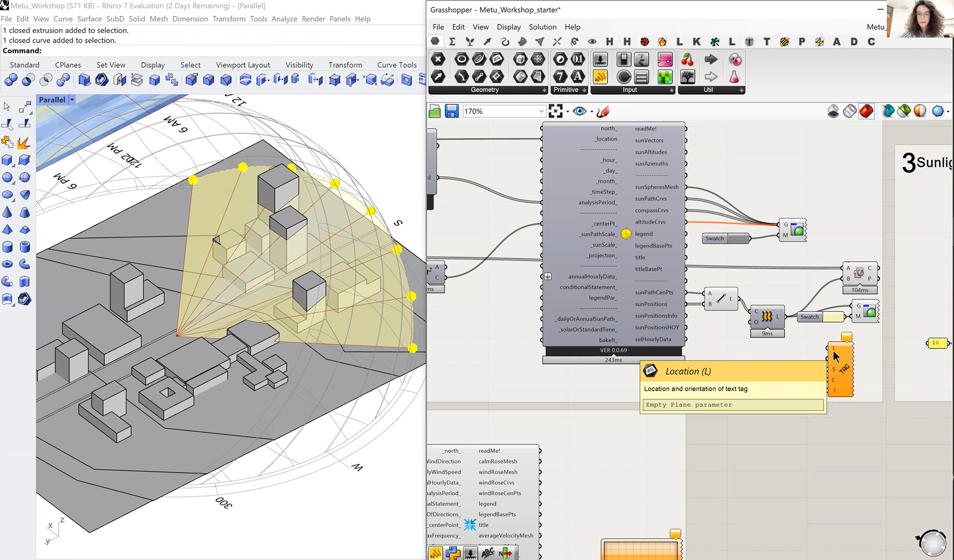Click the Box solid tool in Rhino sidebar
The image size is (954, 560).
7,160
